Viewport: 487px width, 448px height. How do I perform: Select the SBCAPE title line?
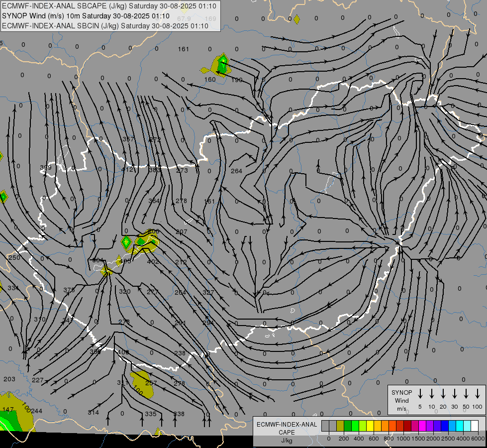click(109, 6)
